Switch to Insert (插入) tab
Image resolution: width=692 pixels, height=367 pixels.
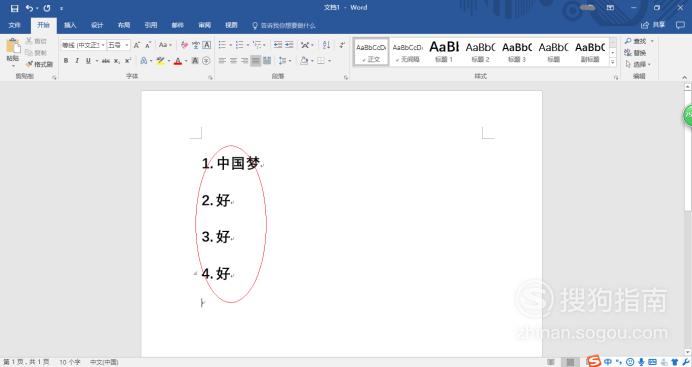point(70,25)
